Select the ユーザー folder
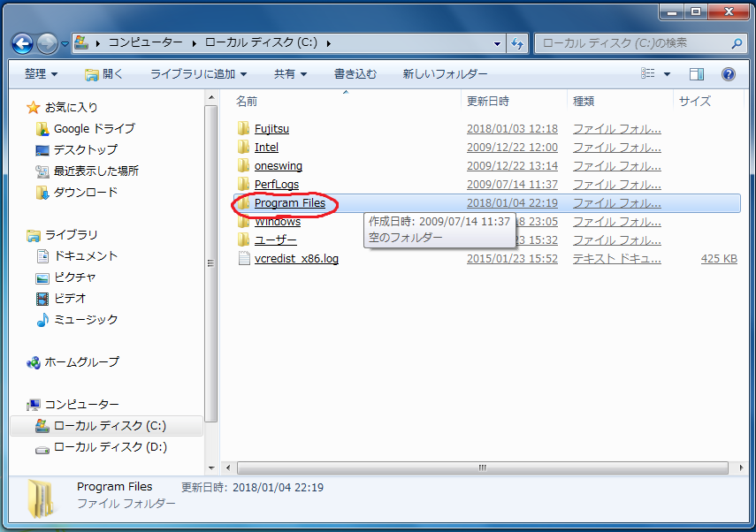756x532 pixels. click(275, 240)
